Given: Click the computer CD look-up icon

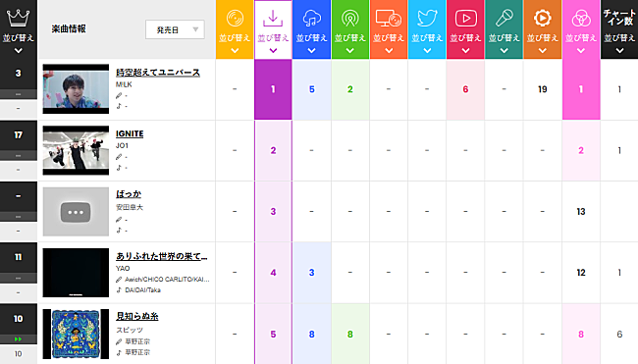Looking at the screenshot, I should [389, 19].
